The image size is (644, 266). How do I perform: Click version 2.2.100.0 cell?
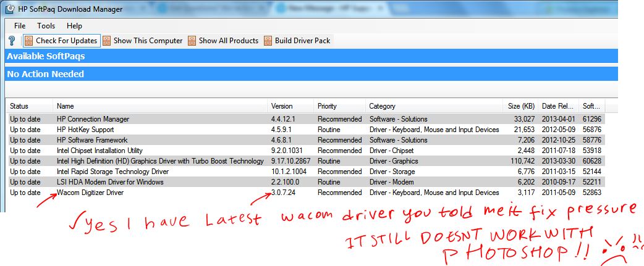(286, 182)
